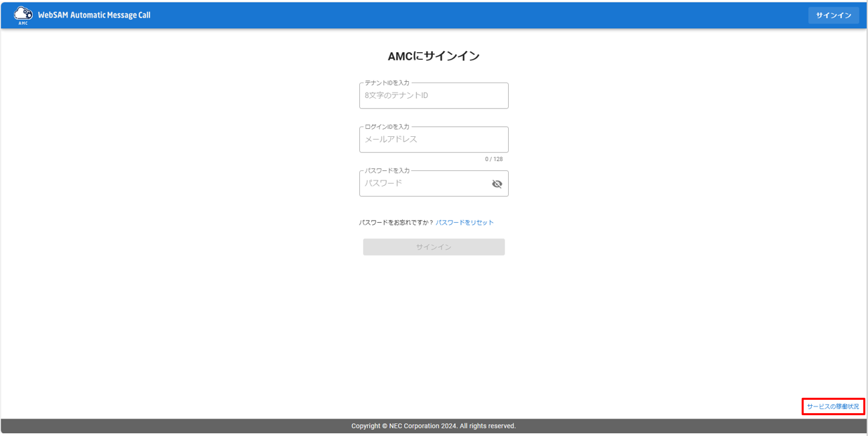
Task: Click the パスワードをお忘れですか？ prompt text
Action: pos(397,221)
